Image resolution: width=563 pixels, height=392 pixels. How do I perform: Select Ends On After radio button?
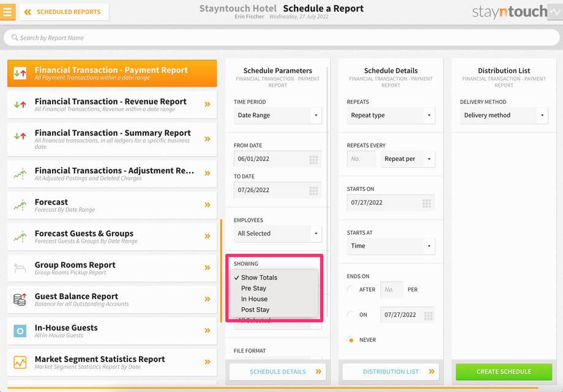(x=351, y=289)
